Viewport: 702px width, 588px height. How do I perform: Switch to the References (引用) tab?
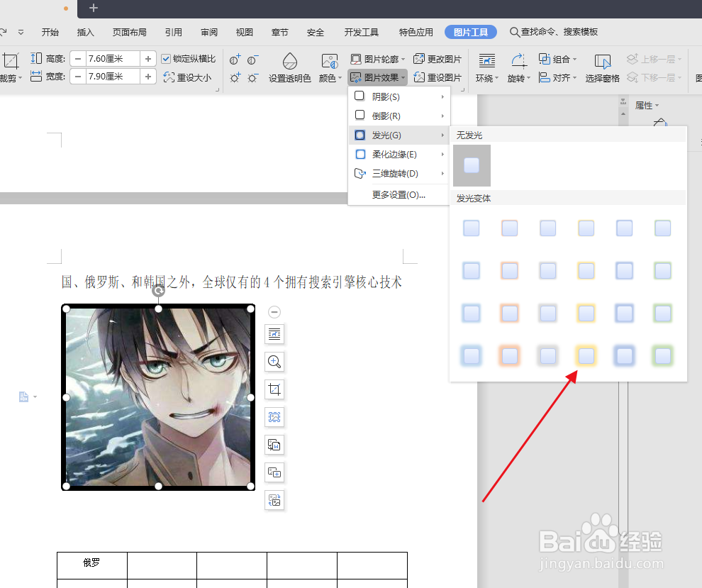pyautogui.click(x=174, y=32)
